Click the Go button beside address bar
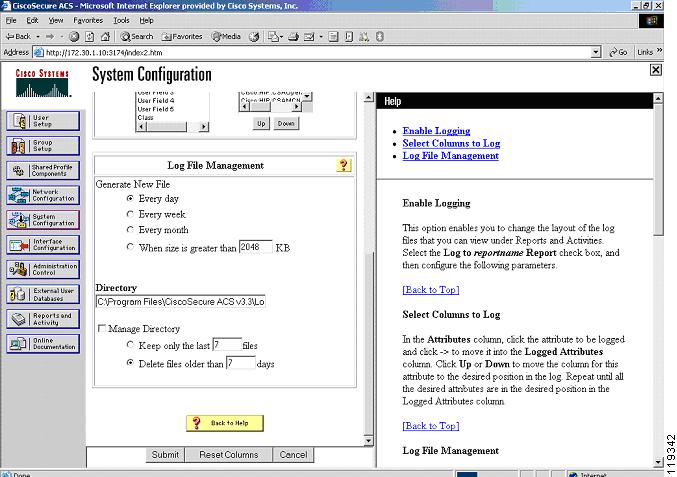Viewport: 677px width, 477px height. (x=618, y=52)
